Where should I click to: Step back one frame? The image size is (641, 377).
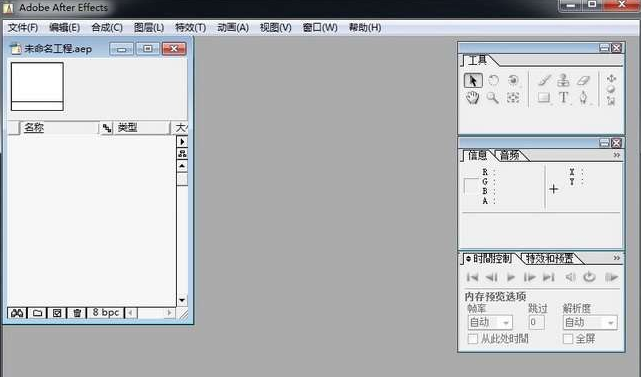click(492, 277)
